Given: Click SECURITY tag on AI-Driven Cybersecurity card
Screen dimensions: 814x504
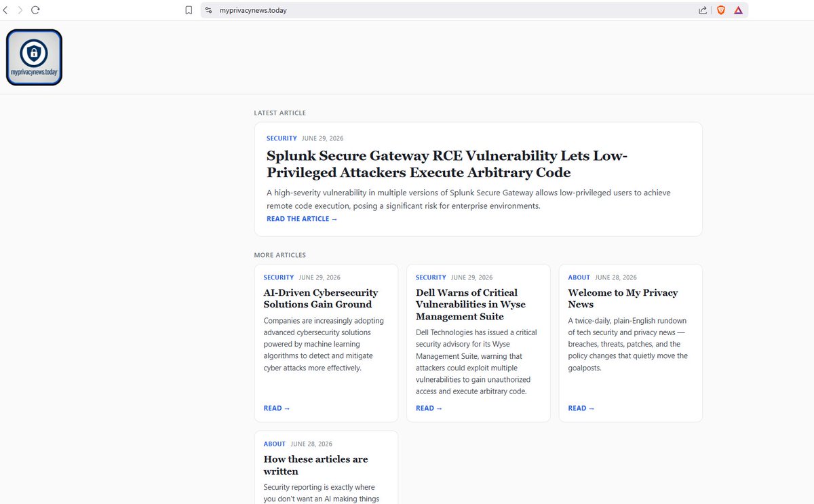Looking at the screenshot, I should [279, 277].
